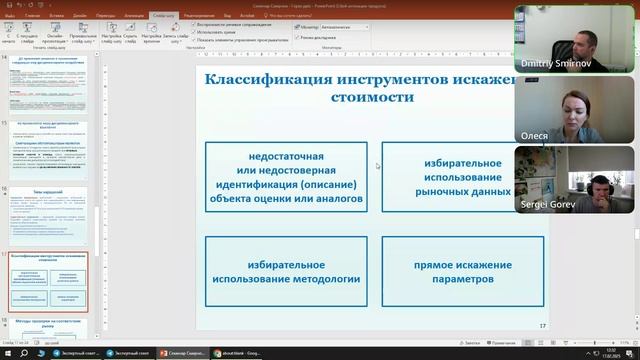Open the Transitions ribbon tab
The height and width of the screenshot is (360, 640).
click(x=105, y=16)
